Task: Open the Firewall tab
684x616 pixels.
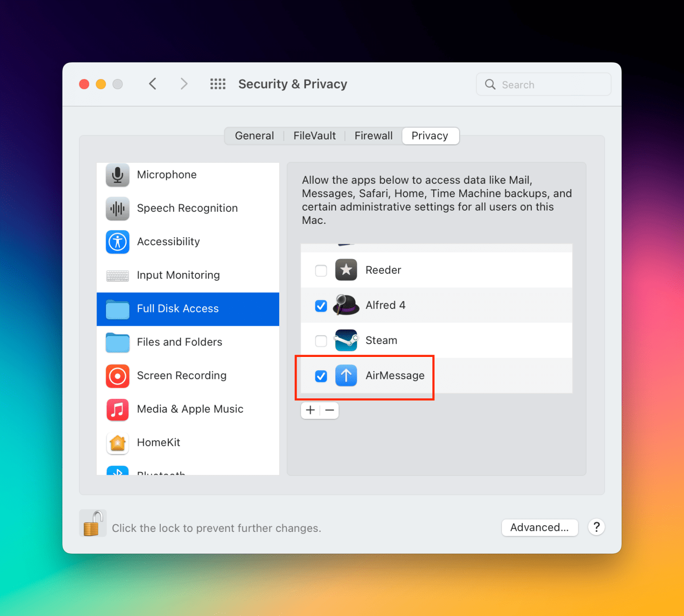Action: (373, 136)
